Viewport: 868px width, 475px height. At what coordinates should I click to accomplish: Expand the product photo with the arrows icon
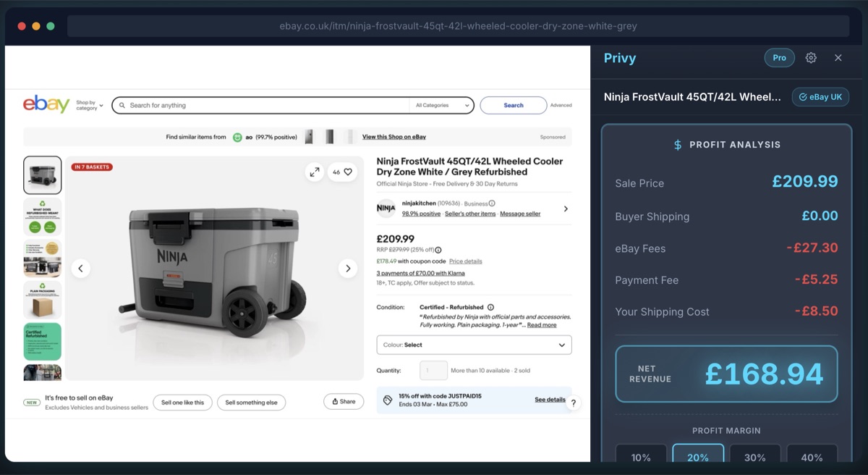[315, 172]
